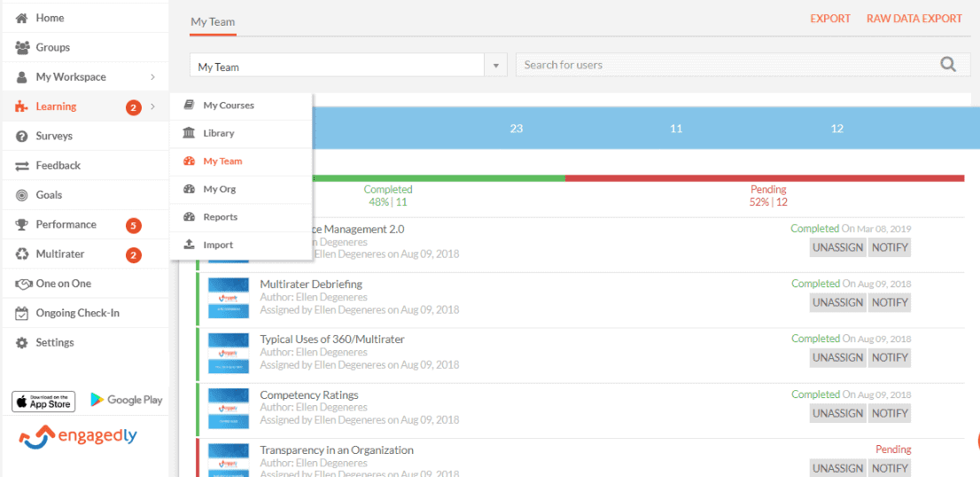Unassign the Multirater Debriefing course
980x477 pixels.
pyautogui.click(x=838, y=302)
